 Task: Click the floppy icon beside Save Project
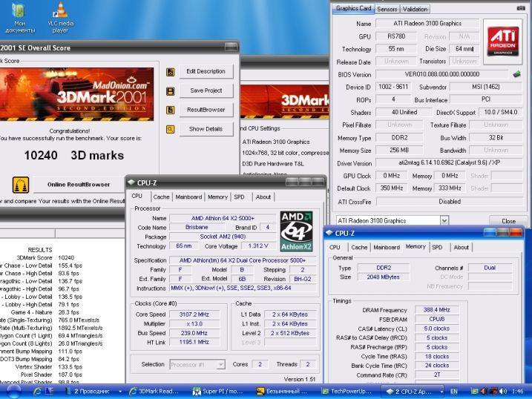tap(171, 91)
